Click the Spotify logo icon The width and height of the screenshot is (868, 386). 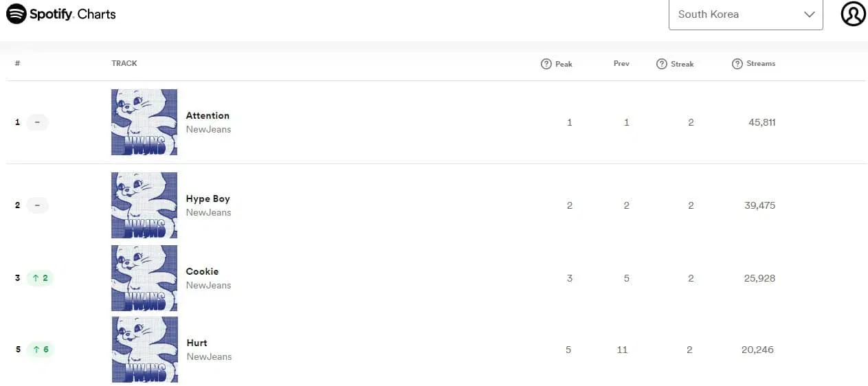coord(16,14)
